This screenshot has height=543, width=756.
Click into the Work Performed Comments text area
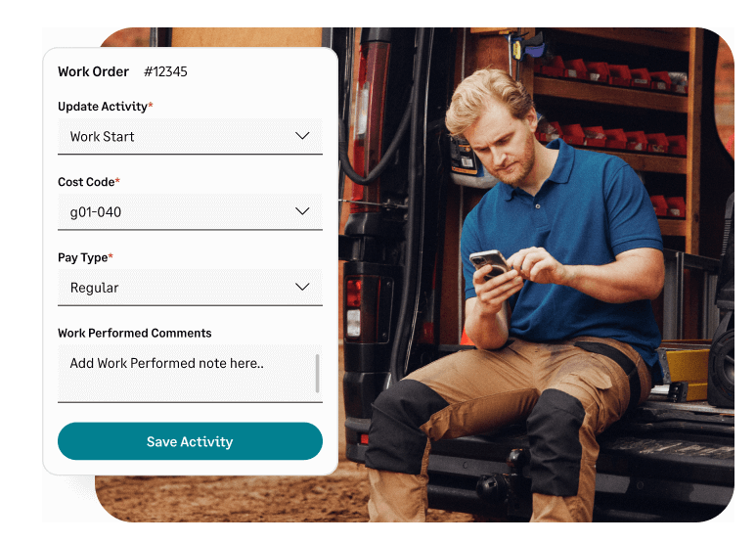190,374
